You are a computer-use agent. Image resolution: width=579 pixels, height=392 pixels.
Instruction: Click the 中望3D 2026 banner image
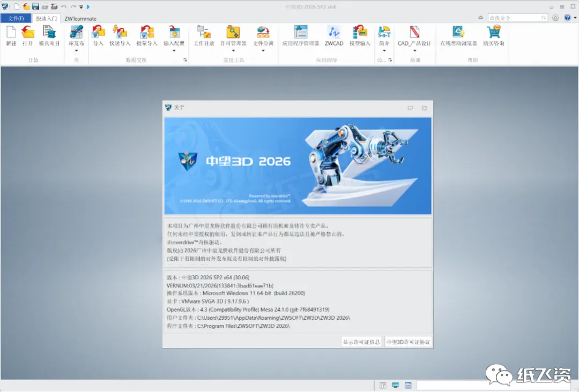pyautogui.click(x=298, y=166)
